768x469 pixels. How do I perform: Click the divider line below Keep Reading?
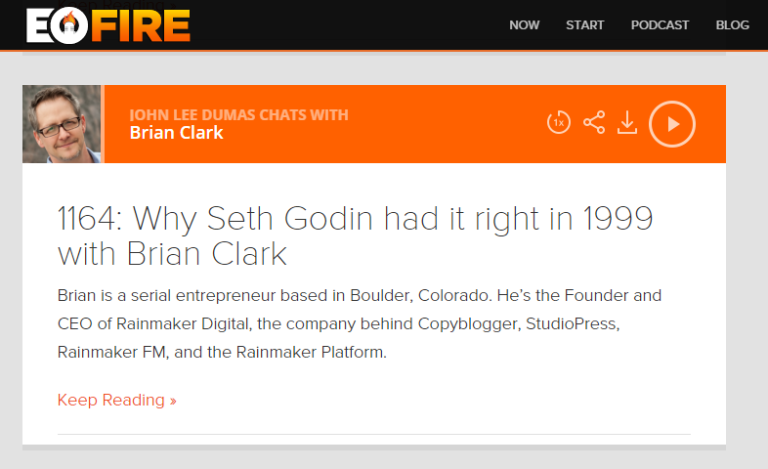click(x=374, y=434)
